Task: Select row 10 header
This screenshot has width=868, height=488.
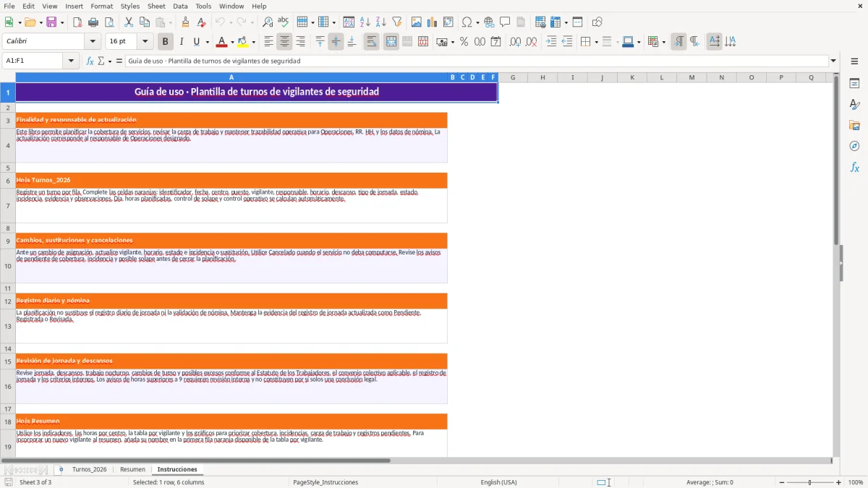Action: [x=7, y=266]
